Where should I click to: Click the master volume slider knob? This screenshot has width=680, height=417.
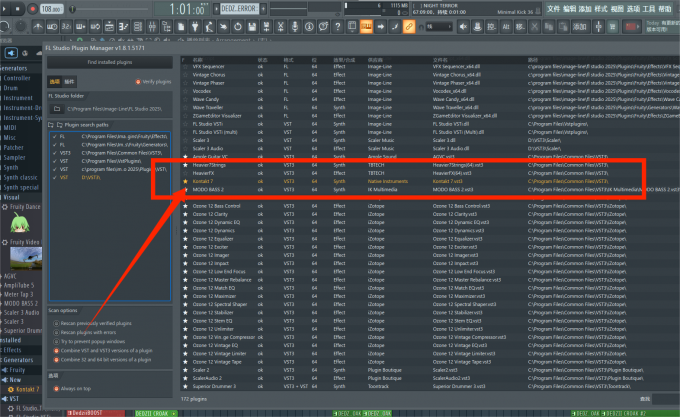pos(72,9)
